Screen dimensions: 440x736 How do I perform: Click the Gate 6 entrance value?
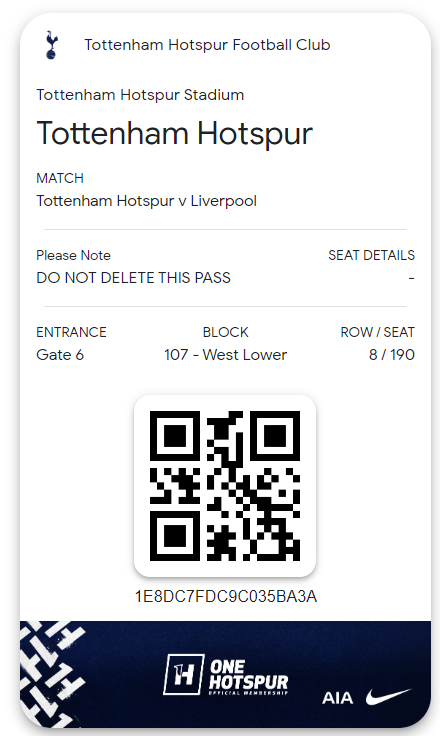[60, 355]
